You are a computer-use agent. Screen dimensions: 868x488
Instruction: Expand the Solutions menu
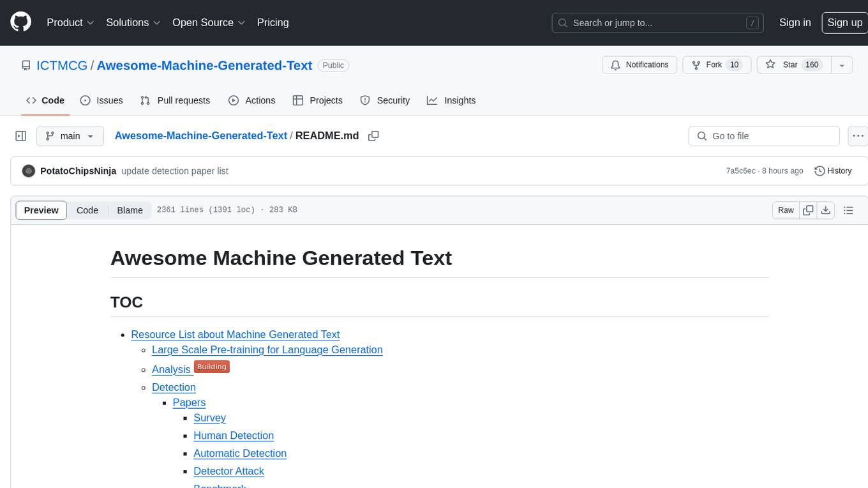click(x=133, y=22)
